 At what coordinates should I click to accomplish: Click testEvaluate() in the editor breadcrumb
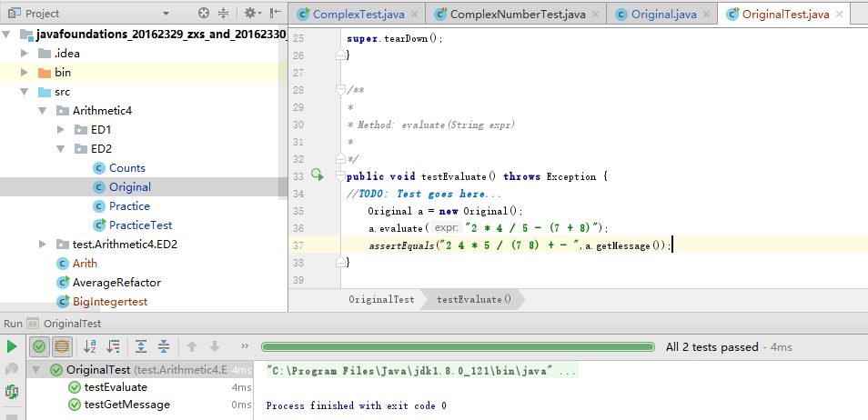(x=473, y=299)
